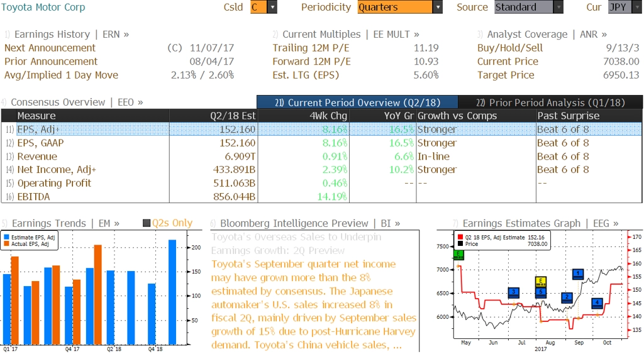The image size is (644, 354).
Task: Click the red Q2 18 EPS estimate legend swatch
Action: (460, 238)
